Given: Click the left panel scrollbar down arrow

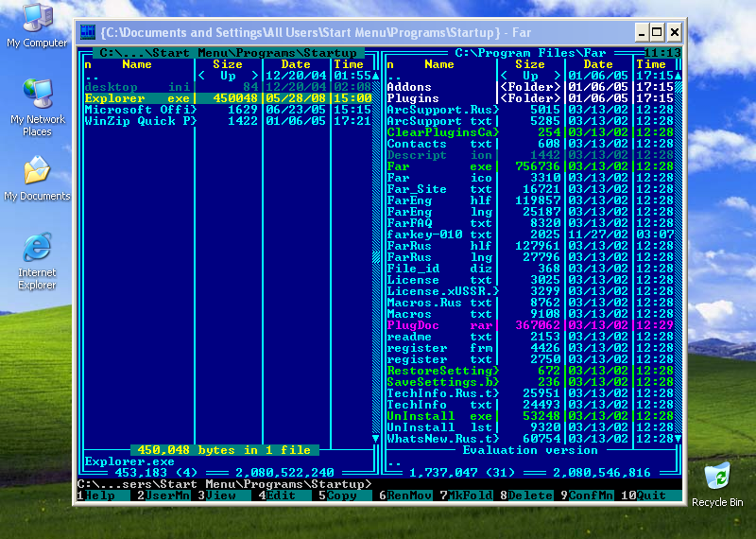Looking at the screenshot, I should point(375,439).
